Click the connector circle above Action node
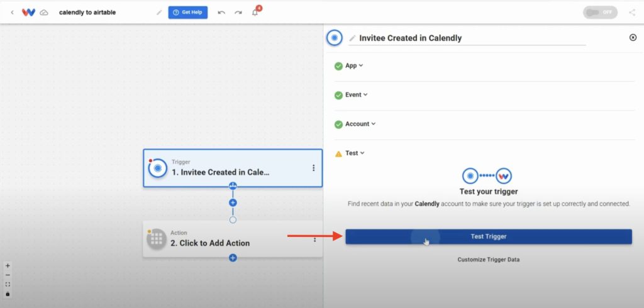 pyautogui.click(x=233, y=220)
